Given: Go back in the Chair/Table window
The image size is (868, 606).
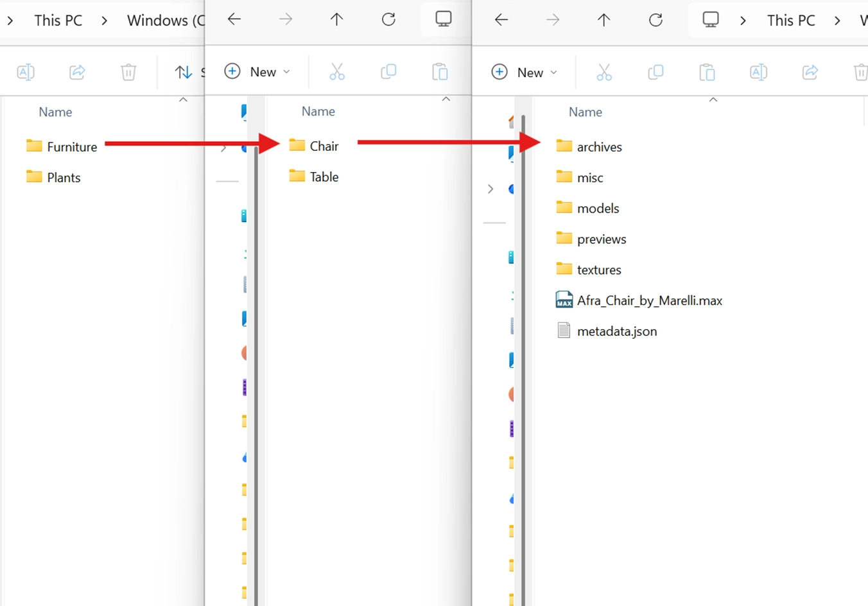Looking at the screenshot, I should (x=234, y=19).
